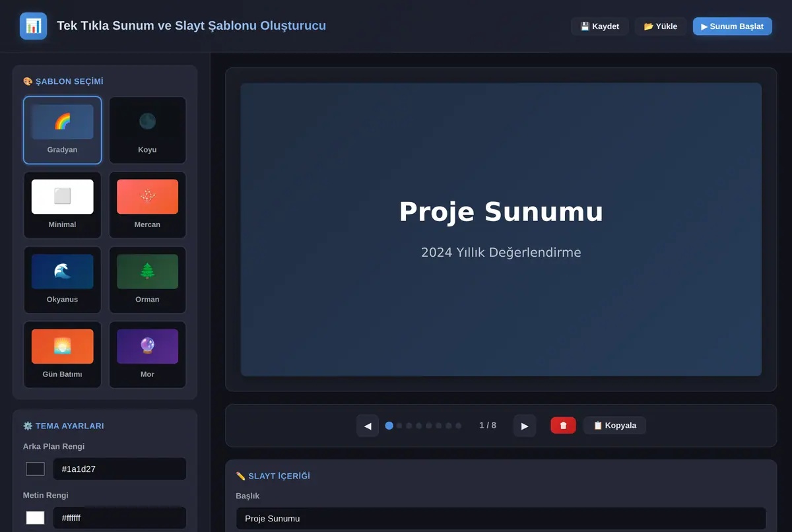This screenshot has width=792, height=532.
Task: Delete the slide with the red trash icon
Action: [x=563, y=426]
